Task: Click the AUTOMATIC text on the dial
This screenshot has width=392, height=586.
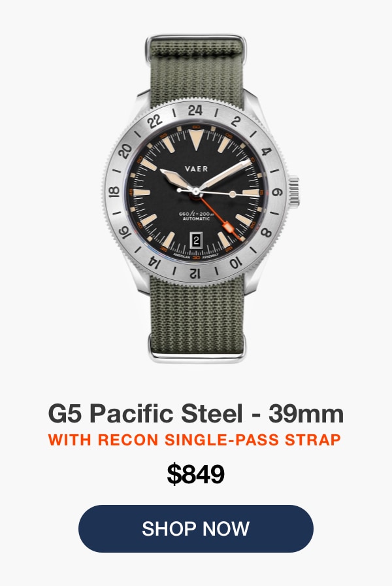Action: 197,219
